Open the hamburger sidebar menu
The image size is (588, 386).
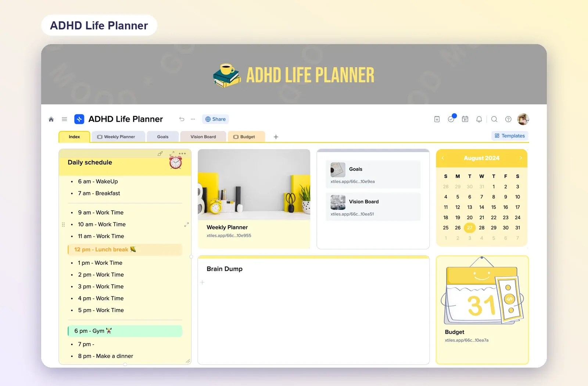[x=64, y=119]
